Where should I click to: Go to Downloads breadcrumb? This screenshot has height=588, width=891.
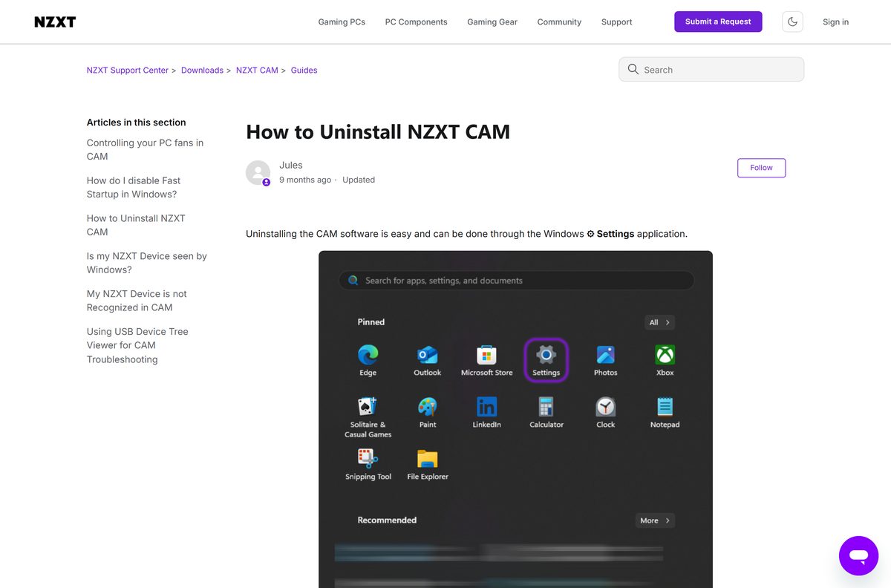click(202, 70)
